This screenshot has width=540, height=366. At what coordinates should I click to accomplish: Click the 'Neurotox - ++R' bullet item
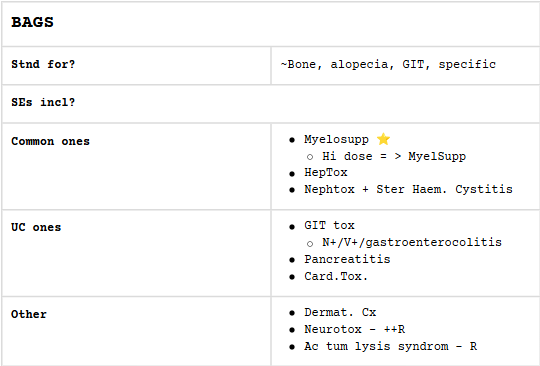pyautogui.click(x=354, y=329)
